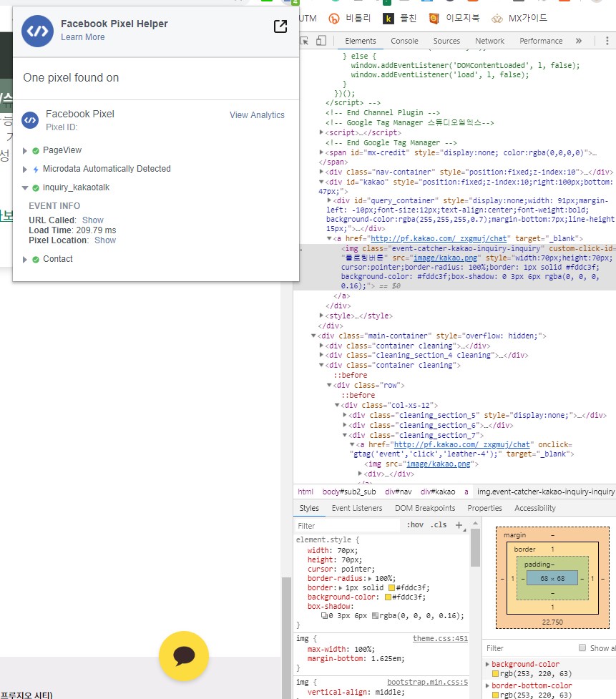
Task: Expand the computed background-color property
Action: pos(487,664)
